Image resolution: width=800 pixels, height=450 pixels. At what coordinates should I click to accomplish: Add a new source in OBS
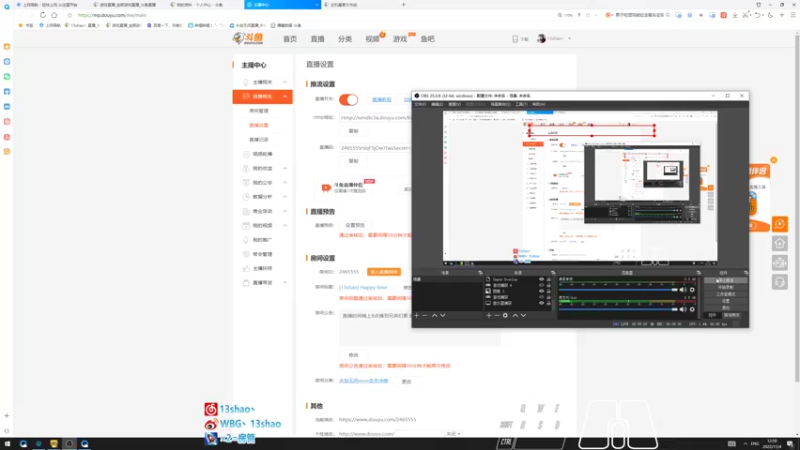(488, 315)
